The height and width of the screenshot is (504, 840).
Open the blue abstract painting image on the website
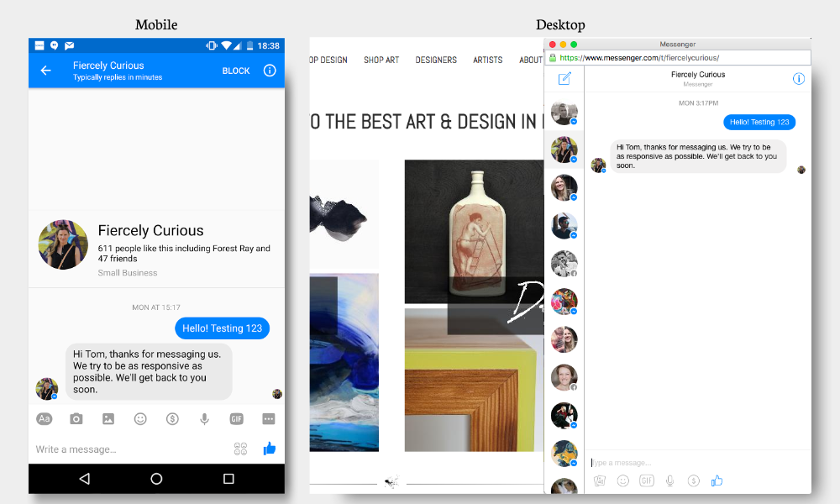click(x=344, y=363)
